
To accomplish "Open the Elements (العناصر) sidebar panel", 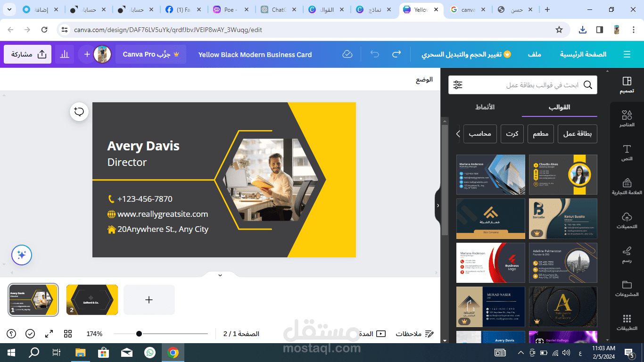I will pyautogui.click(x=627, y=119).
